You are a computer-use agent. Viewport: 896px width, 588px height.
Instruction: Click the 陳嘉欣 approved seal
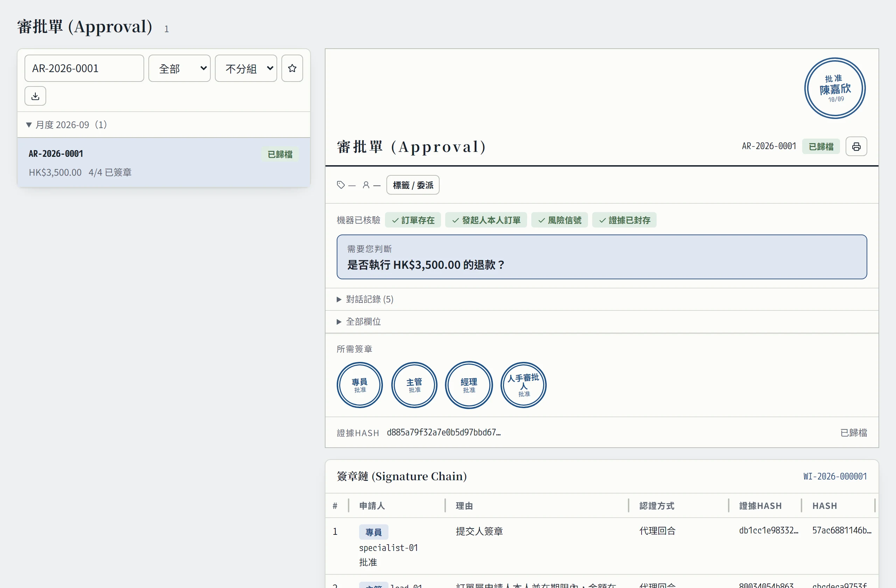(x=835, y=88)
